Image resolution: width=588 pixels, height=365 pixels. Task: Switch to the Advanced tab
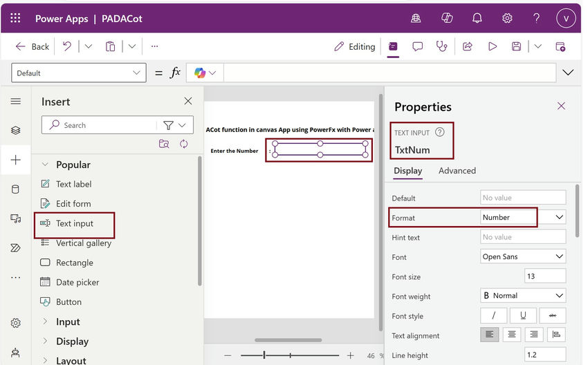tap(457, 171)
